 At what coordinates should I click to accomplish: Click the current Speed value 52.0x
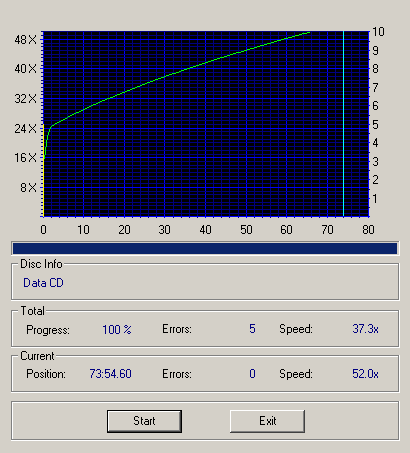tap(365, 374)
